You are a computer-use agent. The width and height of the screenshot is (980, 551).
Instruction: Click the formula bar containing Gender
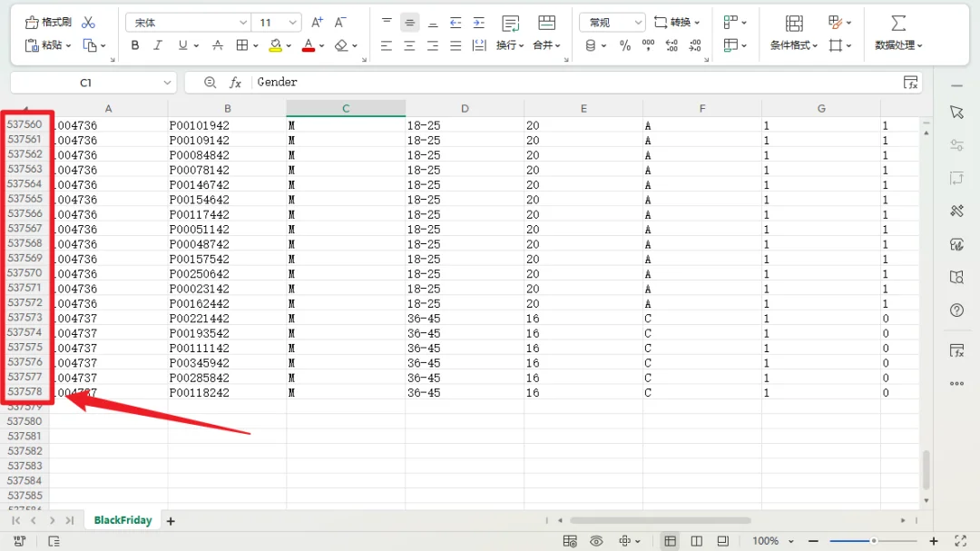tap(572, 83)
